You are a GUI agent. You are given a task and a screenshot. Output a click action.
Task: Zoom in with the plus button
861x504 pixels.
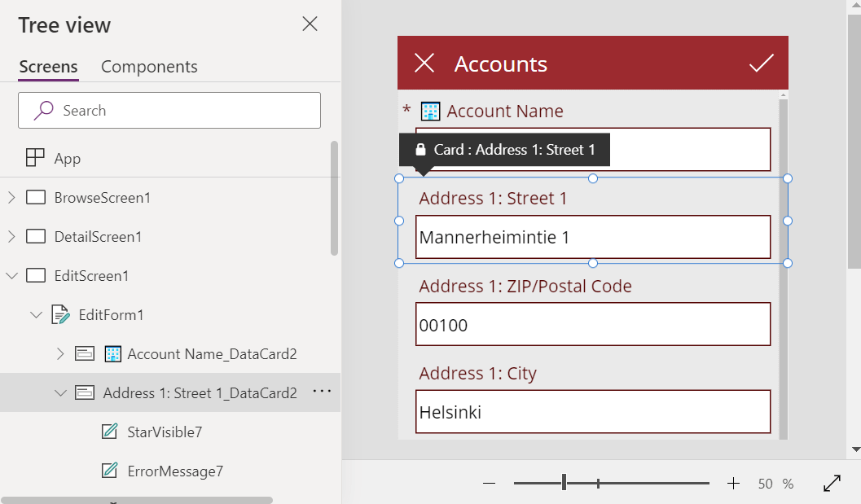coord(734,483)
